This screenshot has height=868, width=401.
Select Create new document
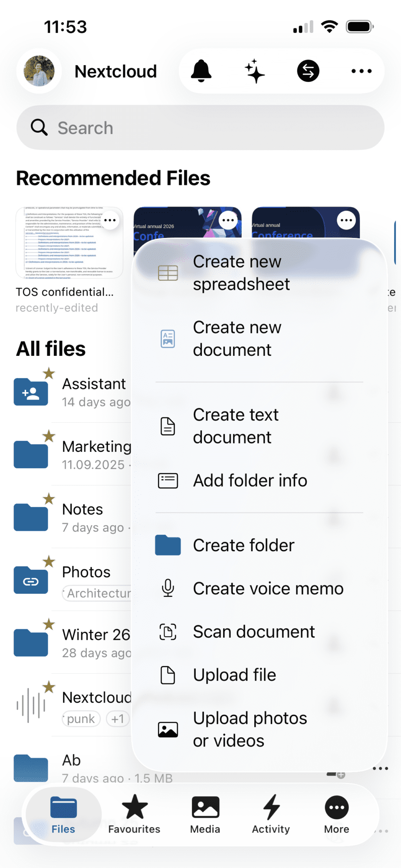click(237, 339)
